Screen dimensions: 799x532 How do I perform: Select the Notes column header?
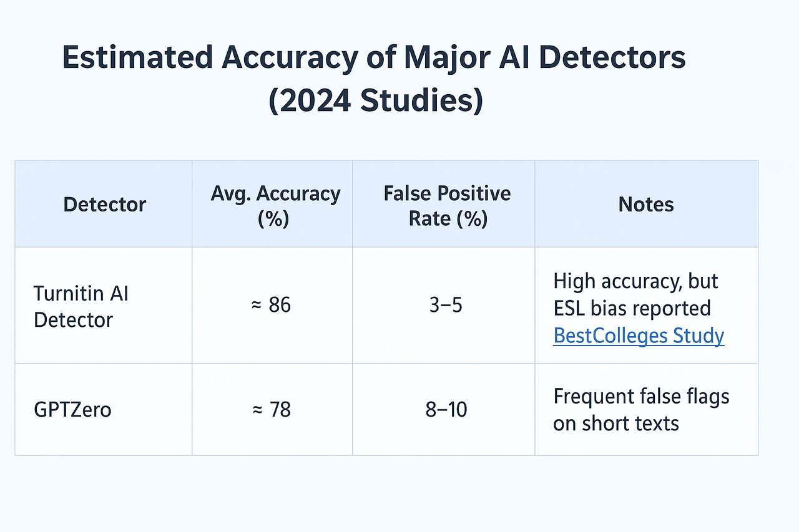(x=646, y=205)
